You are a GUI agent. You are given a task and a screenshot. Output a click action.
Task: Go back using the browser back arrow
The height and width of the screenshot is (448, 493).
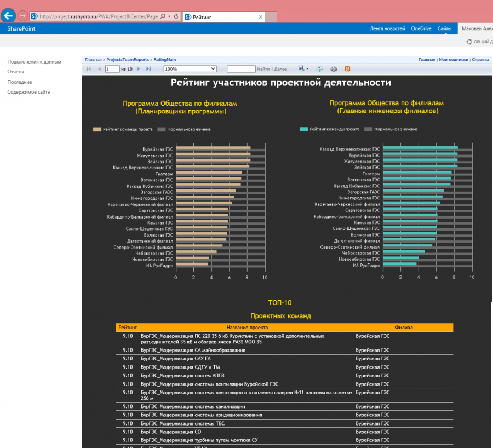pos(8,15)
